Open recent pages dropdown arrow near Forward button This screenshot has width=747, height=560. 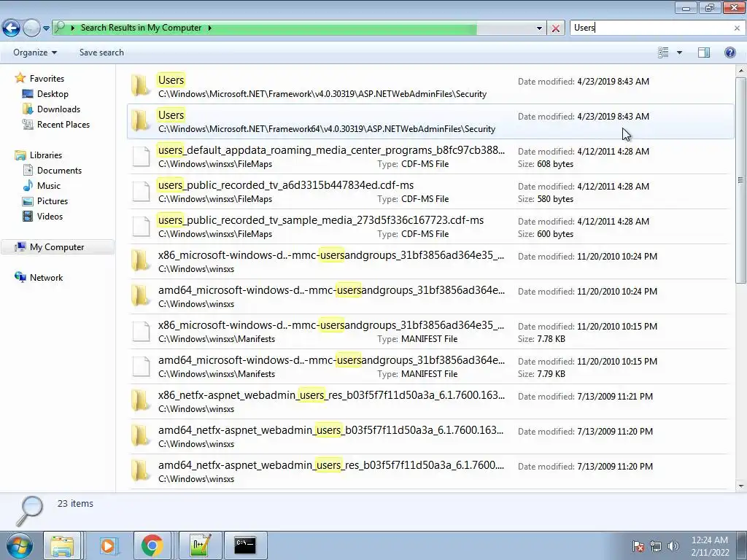tap(46, 28)
